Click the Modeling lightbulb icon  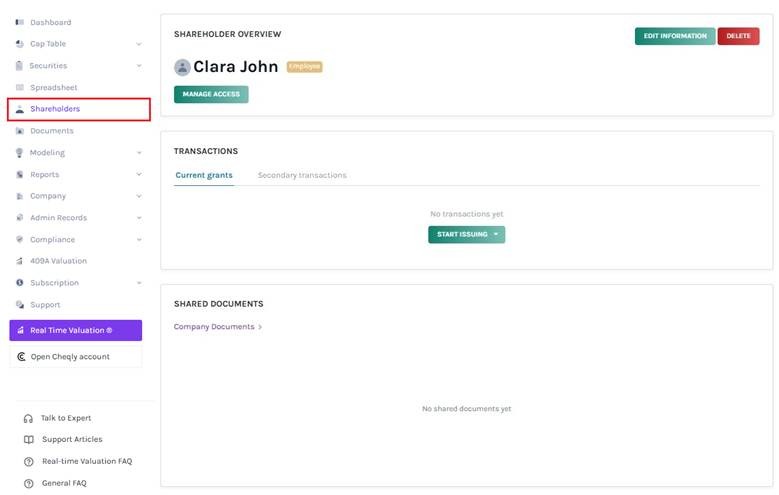[x=19, y=153]
